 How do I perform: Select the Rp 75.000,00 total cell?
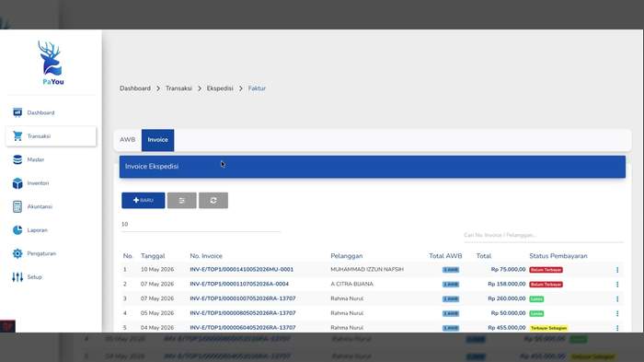(508, 270)
